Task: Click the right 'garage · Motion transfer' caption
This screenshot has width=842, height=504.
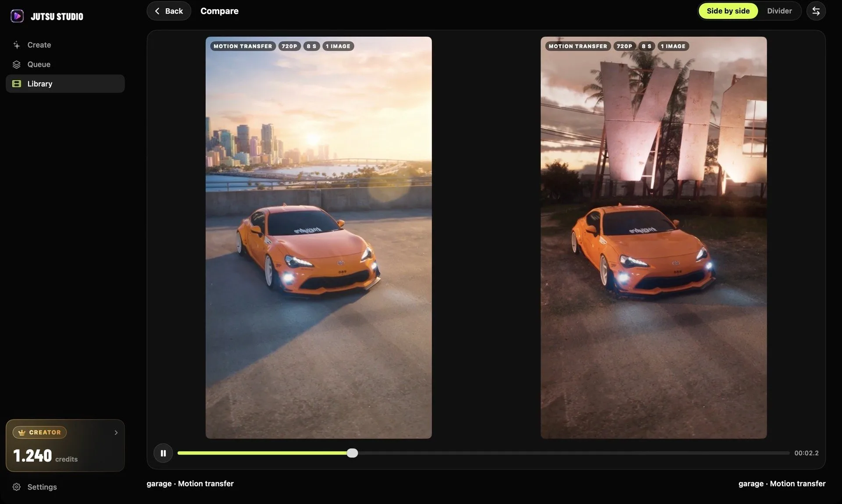Action: [x=782, y=483]
